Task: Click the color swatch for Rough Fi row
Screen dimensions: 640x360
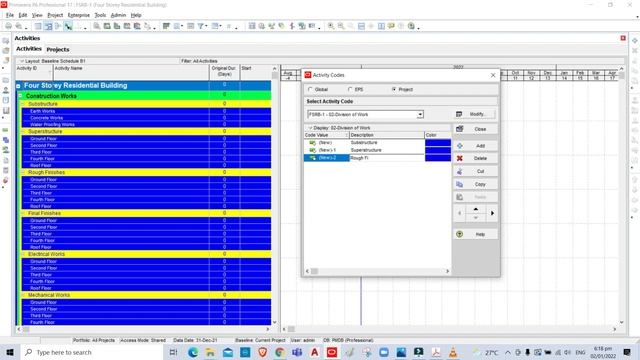Action: point(438,158)
